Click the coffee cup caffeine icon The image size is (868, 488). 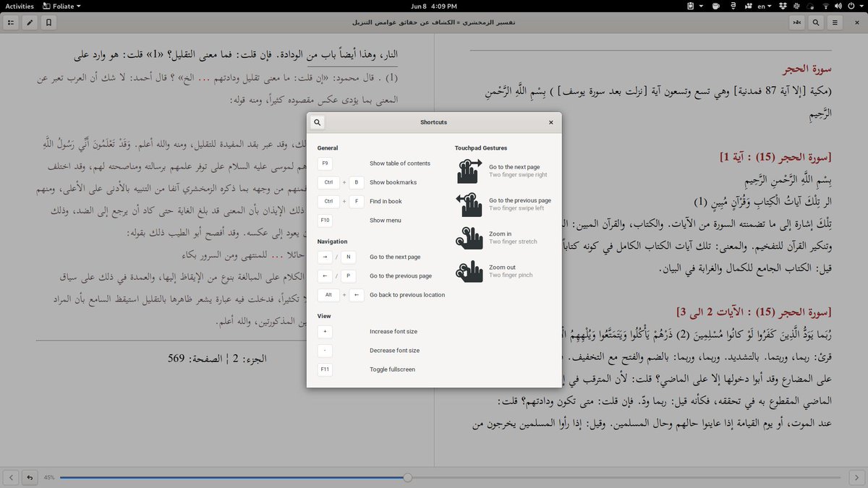715,6
